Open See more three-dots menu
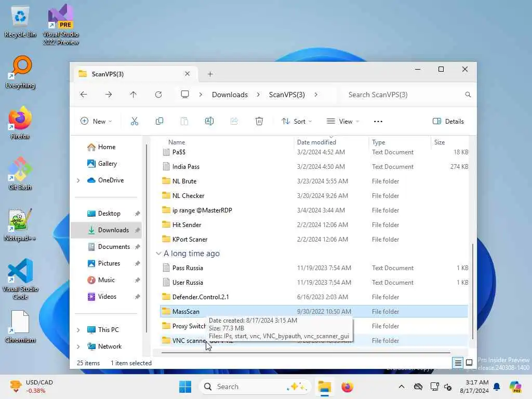The height and width of the screenshot is (399, 532). click(378, 122)
